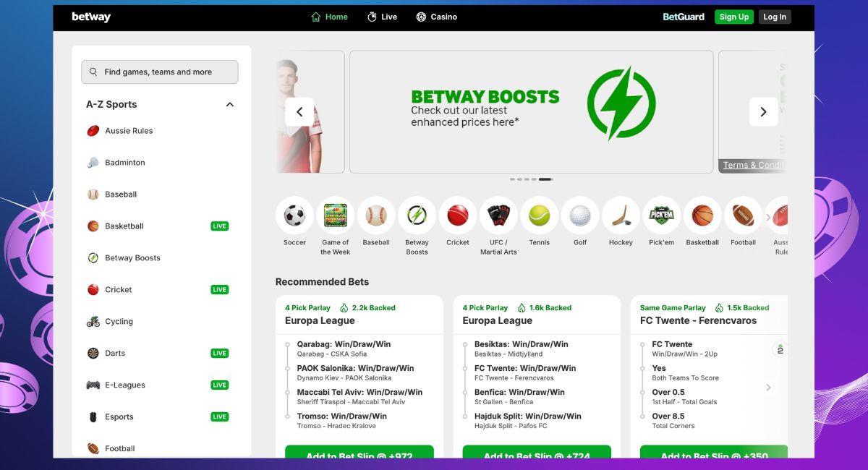Image resolution: width=868 pixels, height=470 pixels.
Task: Click 'Qarabag: Win/Draw/Win' selection
Action: coord(344,344)
